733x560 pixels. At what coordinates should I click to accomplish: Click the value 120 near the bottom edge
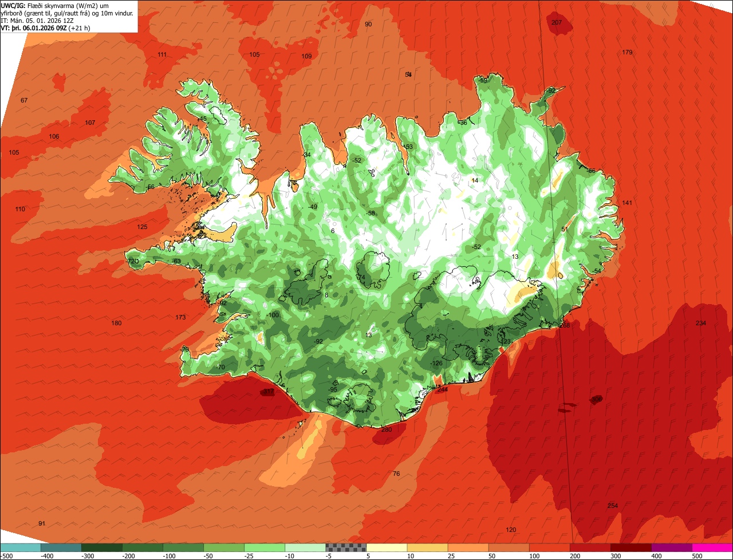(511, 529)
